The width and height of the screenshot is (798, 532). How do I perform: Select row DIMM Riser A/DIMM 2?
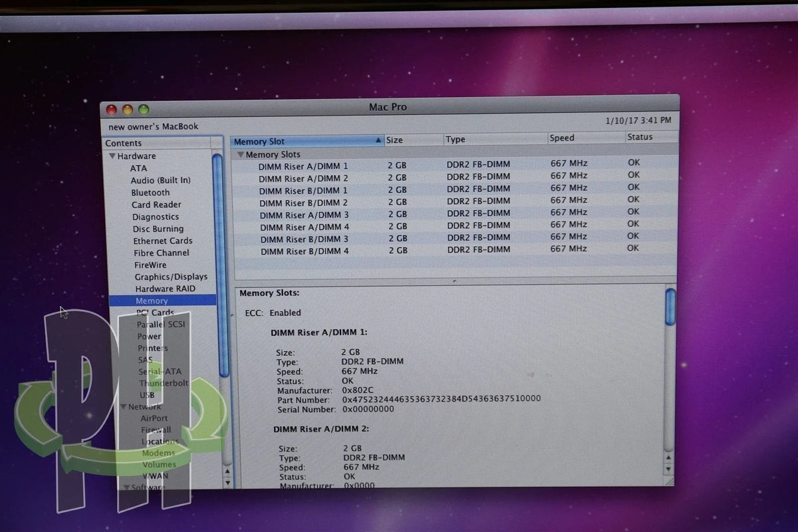tap(455, 178)
